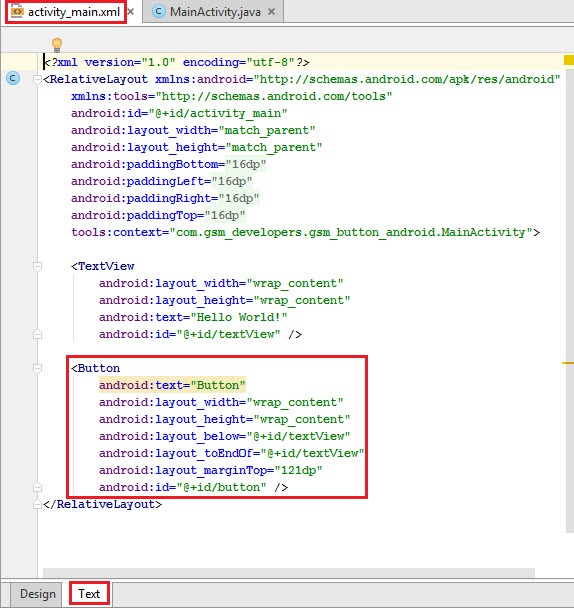Viewport: 574px width, 608px height.
Task: Click fold marker at TextView closing line
Action: 37,334
